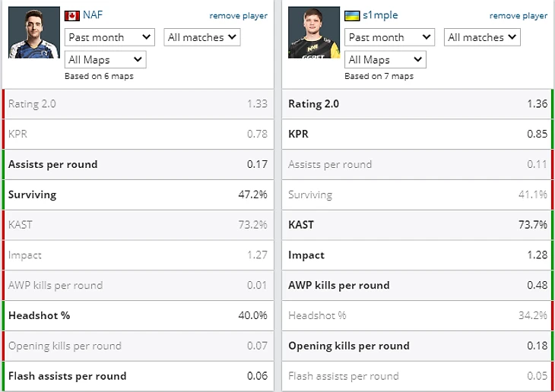Remove player s1mple from comparison

(519, 15)
